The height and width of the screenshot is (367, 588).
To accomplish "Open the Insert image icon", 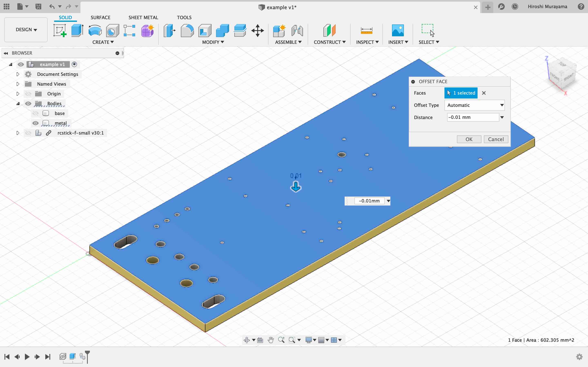I will [398, 30].
